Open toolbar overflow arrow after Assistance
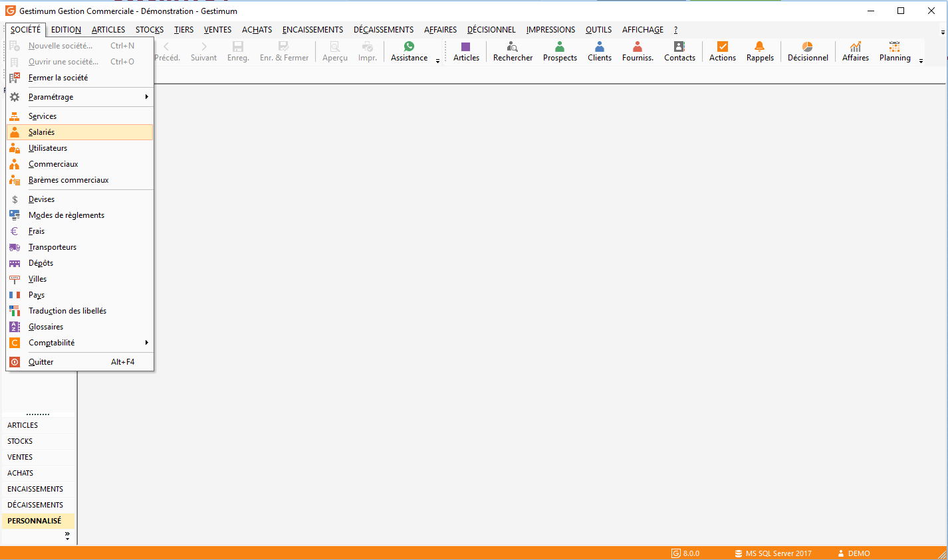 point(437,60)
